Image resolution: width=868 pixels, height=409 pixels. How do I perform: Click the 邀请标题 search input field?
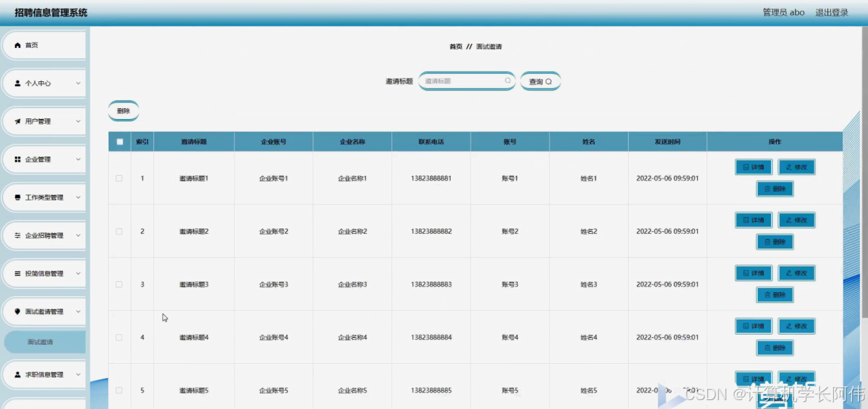pos(466,81)
